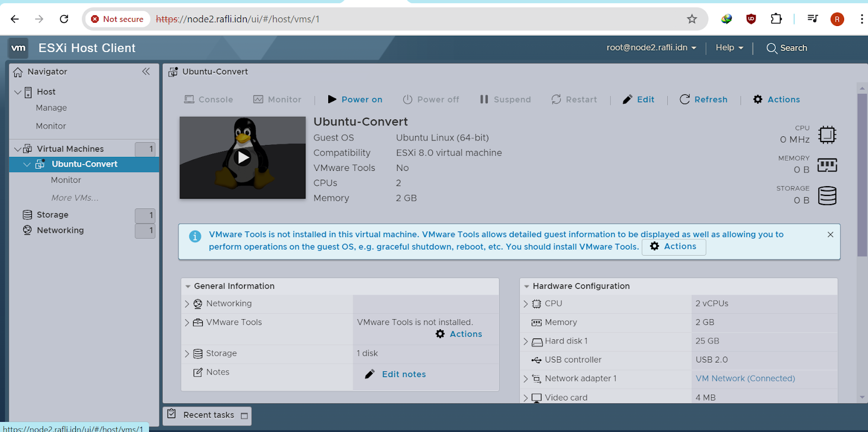Reload the page with browser reload icon

tap(64, 19)
